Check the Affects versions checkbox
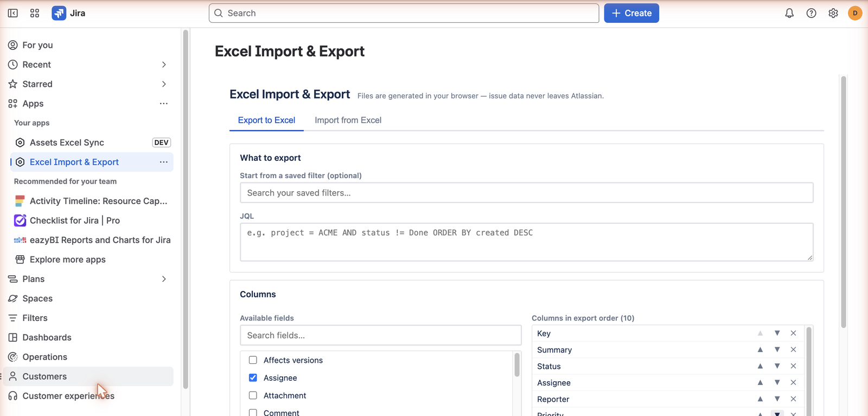The width and height of the screenshot is (868, 416). (253, 360)
